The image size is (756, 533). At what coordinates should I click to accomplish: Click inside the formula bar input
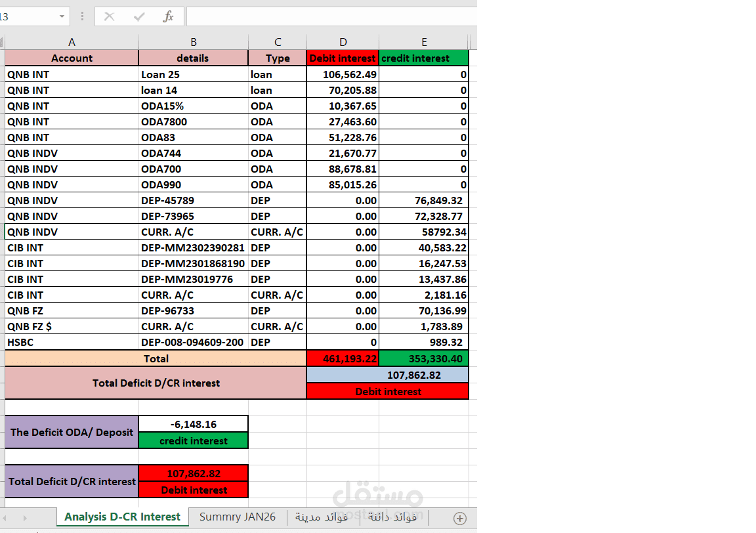(x=331, y=17)
